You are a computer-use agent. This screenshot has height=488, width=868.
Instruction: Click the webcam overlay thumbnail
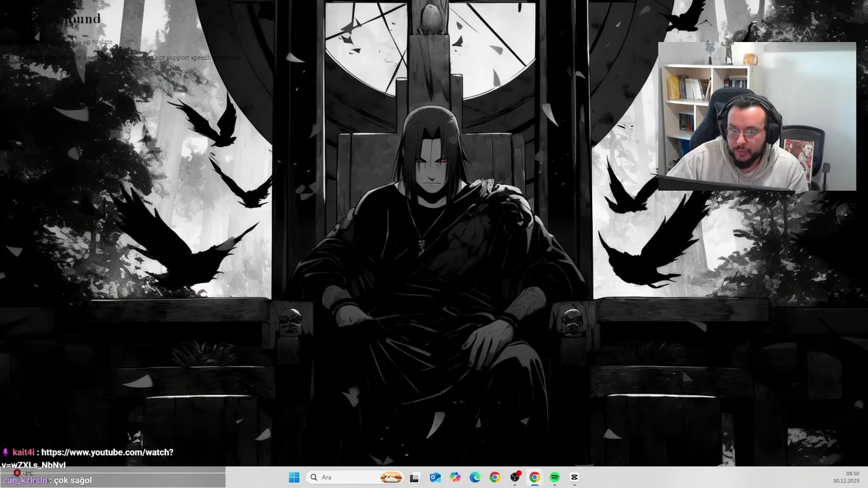757,117
